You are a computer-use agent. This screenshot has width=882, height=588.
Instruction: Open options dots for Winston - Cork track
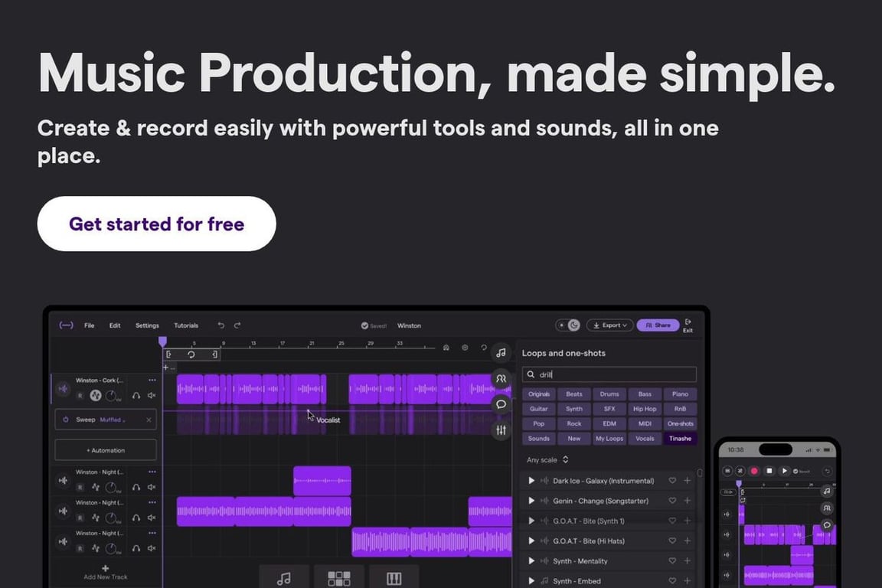[152, 381]
